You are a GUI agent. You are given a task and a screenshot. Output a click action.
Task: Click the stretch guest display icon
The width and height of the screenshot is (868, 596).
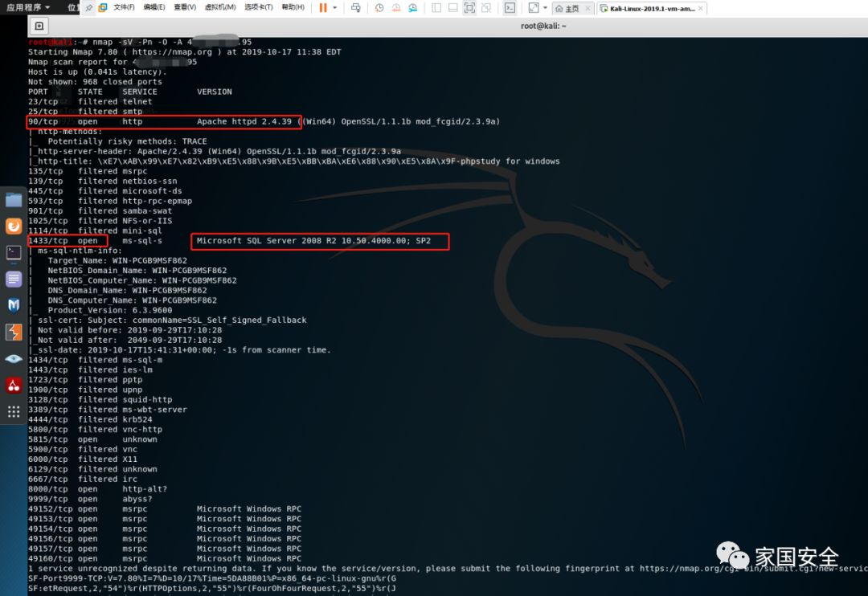[534, 8]
